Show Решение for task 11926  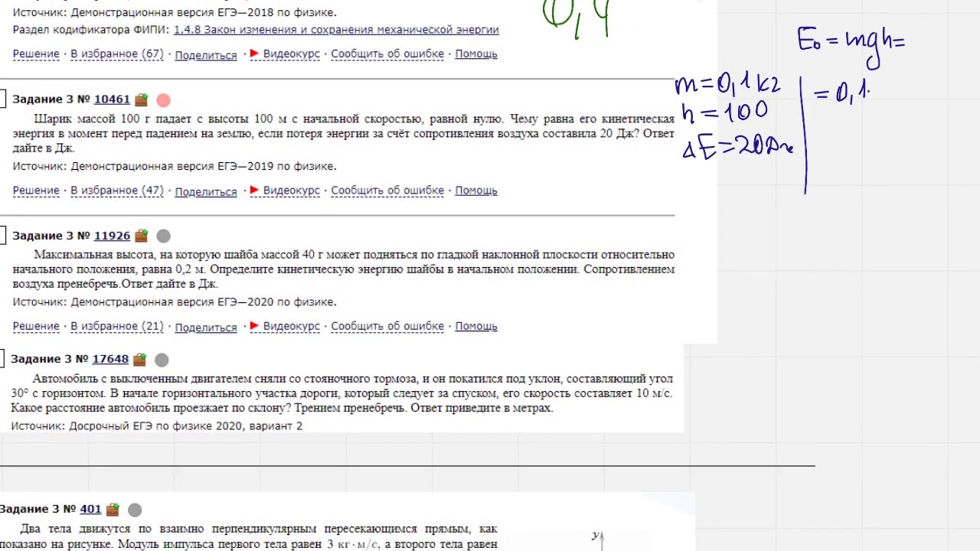point(36,327)
